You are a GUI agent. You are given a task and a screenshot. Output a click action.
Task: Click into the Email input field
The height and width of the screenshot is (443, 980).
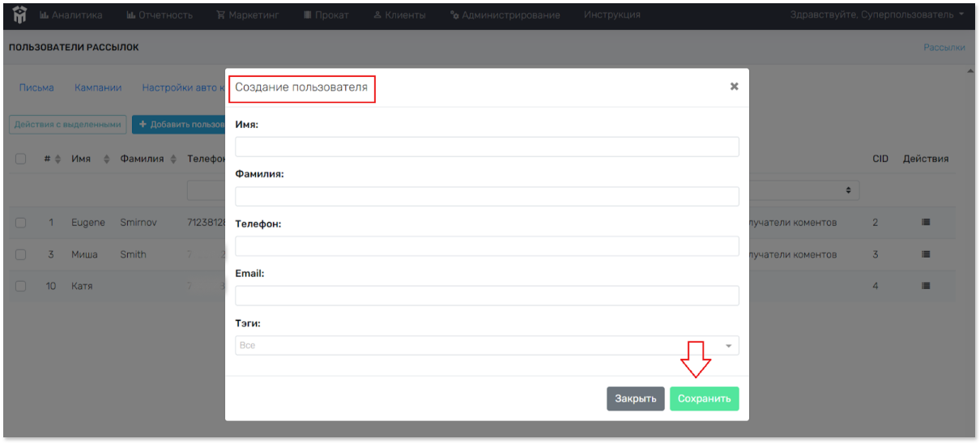[487, 296]
